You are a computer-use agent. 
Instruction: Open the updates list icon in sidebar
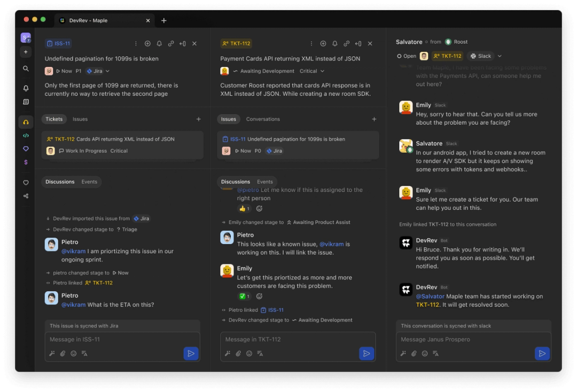[x=26, y=102]
